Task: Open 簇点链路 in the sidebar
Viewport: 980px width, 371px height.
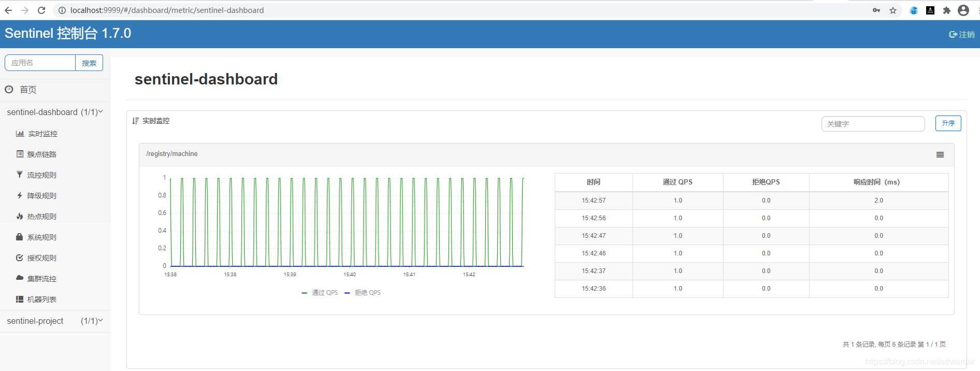Action: click(42, 154)
